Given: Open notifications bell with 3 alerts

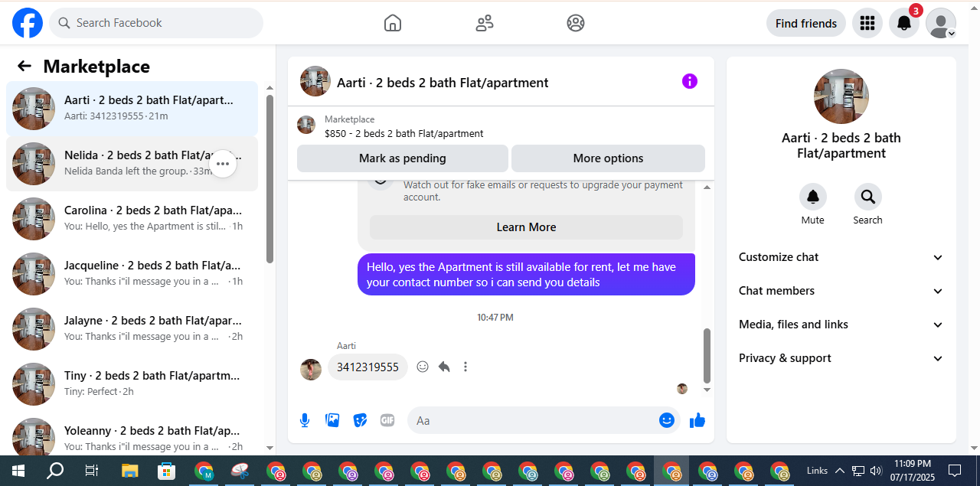Looking at the screenshot, I should (904, 23).
